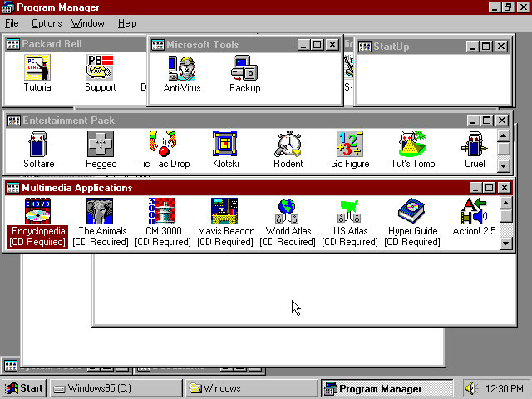Click scroll down arrow in Multimedia Applications
The height and width of the screenshot is (399, 532).
505,244
